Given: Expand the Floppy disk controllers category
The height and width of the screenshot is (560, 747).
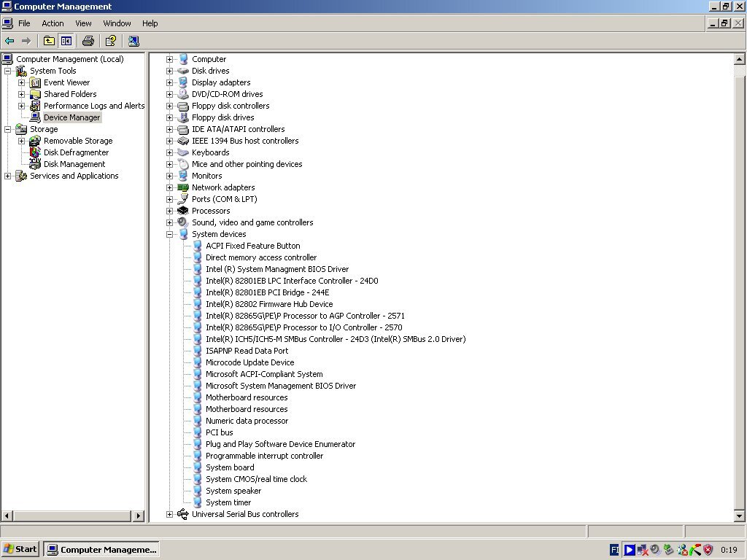Looking at the screenshot, I should coord(169,106).
